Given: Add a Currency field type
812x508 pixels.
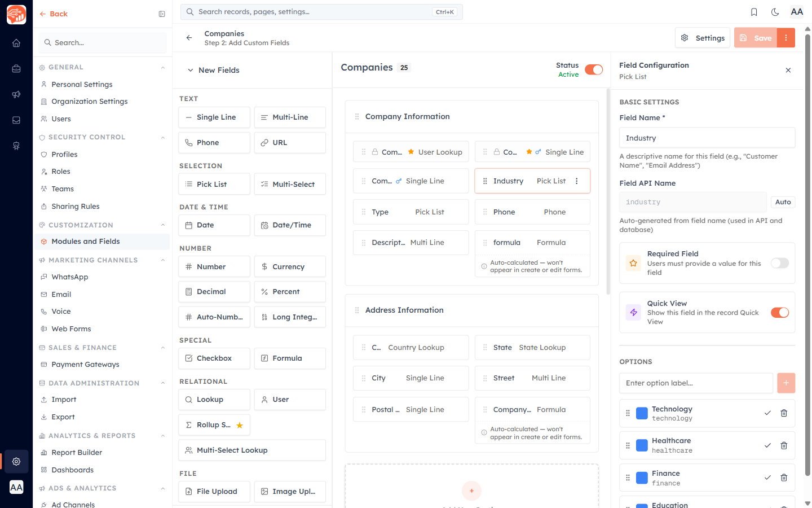Looking at the screenshot, I should pyautogui.click(x=290, y=266).
